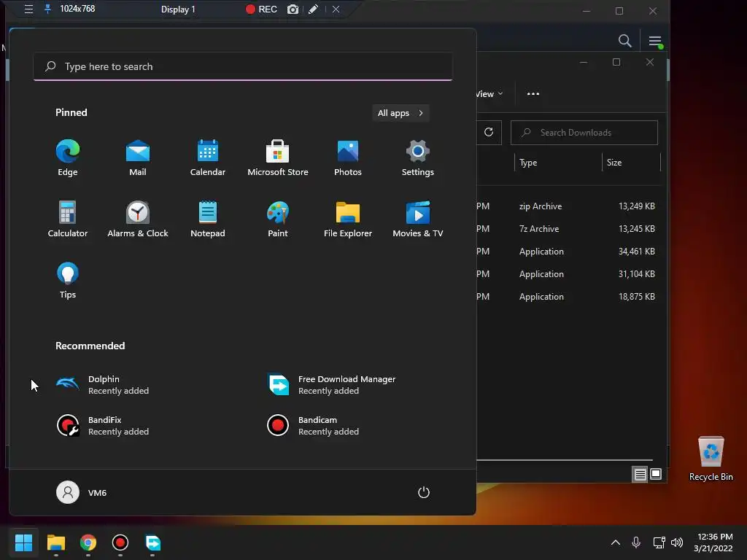Viewport: 747px width, 560px height.
Task: Open the See more (…) menu in File Explorer
Action: coord(533,94)
